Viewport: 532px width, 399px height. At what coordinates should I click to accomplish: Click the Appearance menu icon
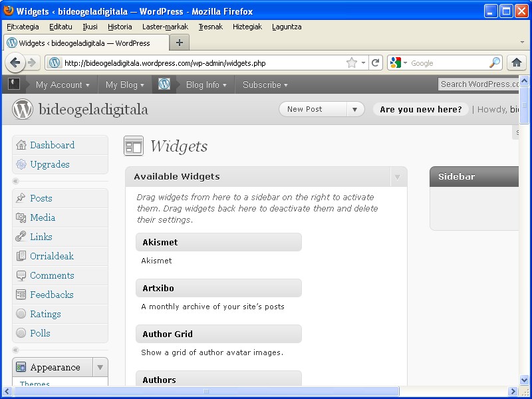pyautogui.click(x=21, y=367)
